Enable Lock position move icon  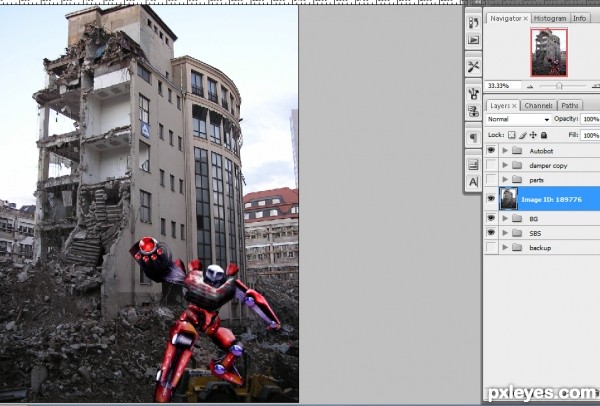pyautogui.click(x=533, y=135)
